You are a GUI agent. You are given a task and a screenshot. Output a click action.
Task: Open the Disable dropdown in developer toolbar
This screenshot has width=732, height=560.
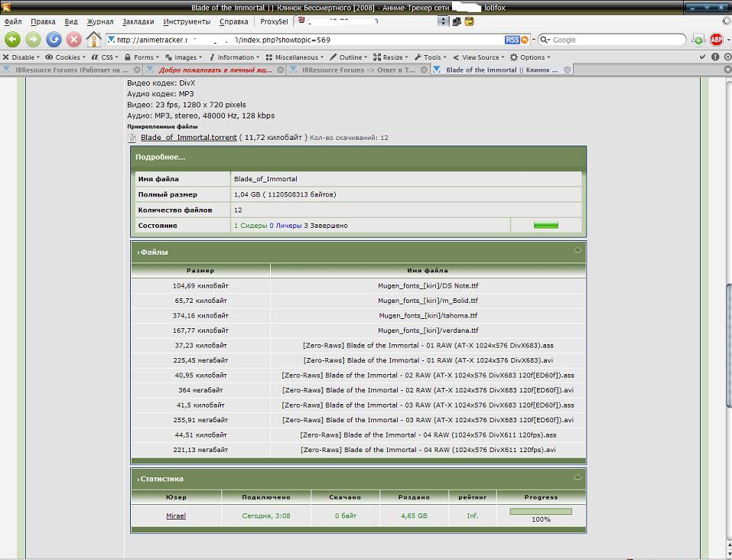tap(21, 57)
